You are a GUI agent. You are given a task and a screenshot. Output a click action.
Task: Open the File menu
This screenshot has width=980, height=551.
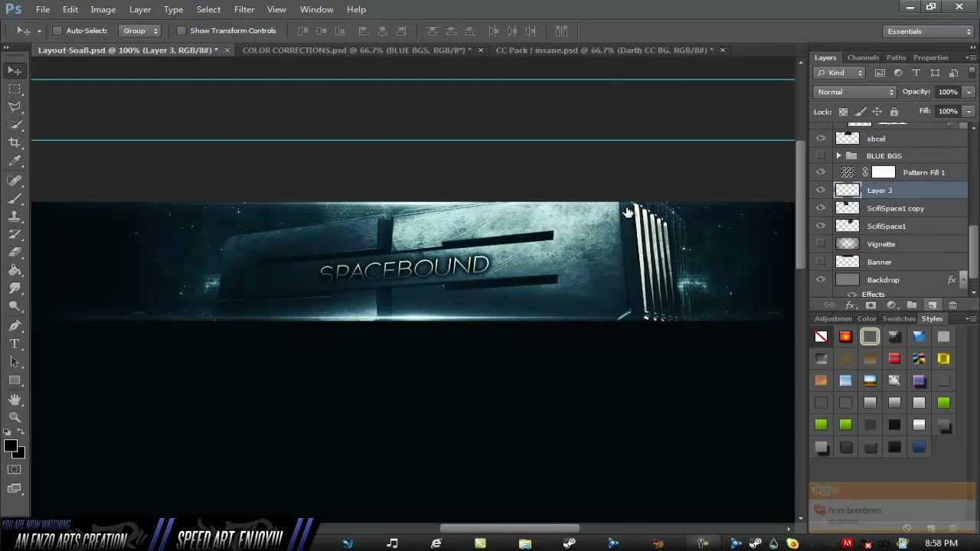click(x=43, y=9)
